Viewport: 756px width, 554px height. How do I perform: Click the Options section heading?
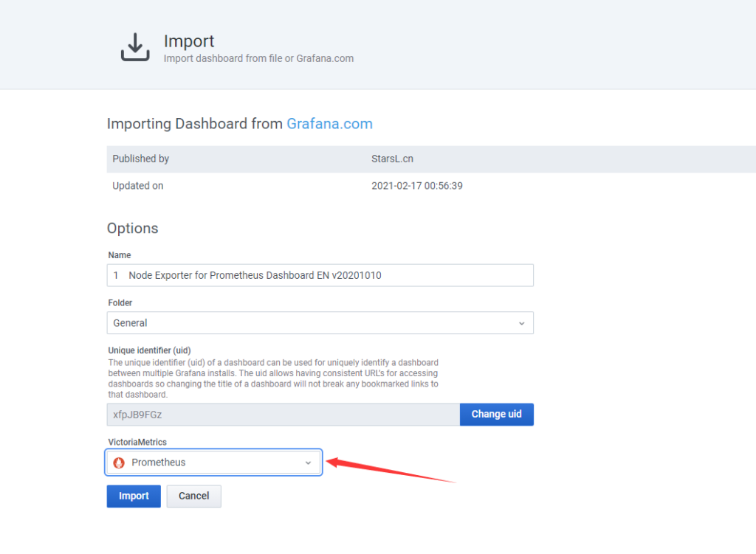(x=133, y=228)
